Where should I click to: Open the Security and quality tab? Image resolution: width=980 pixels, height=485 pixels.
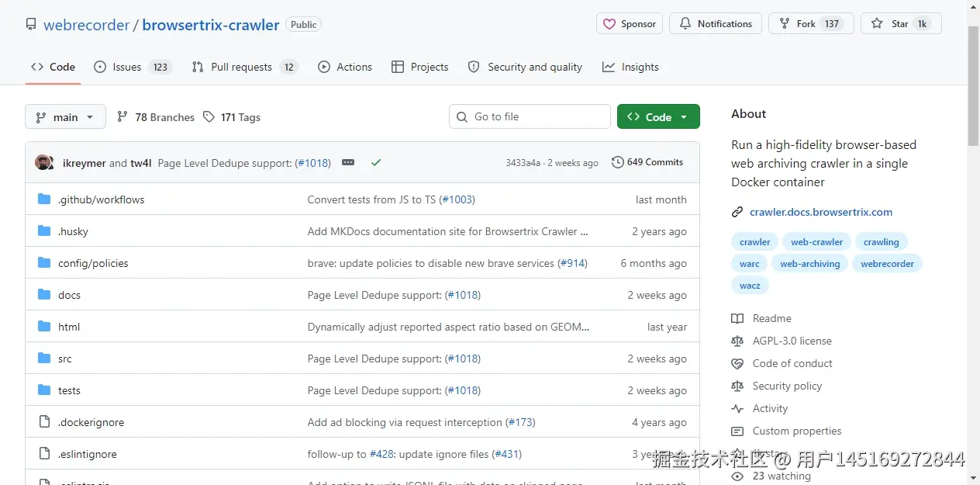click(525, 67)
